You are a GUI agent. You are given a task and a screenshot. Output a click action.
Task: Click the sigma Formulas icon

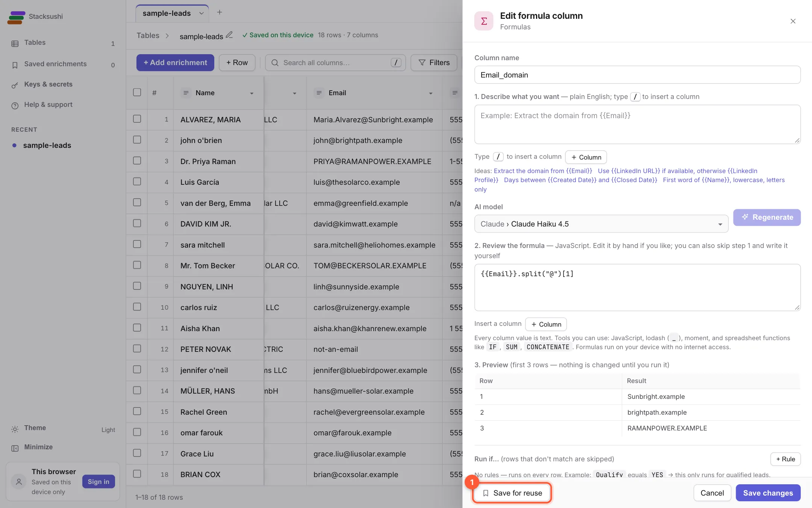tap(484, 21)
